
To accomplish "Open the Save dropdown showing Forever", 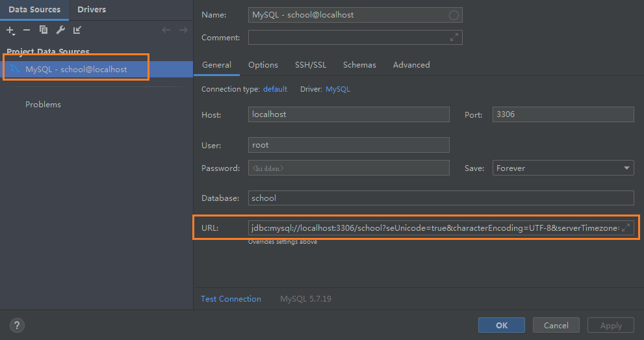I will coord(563,168).
